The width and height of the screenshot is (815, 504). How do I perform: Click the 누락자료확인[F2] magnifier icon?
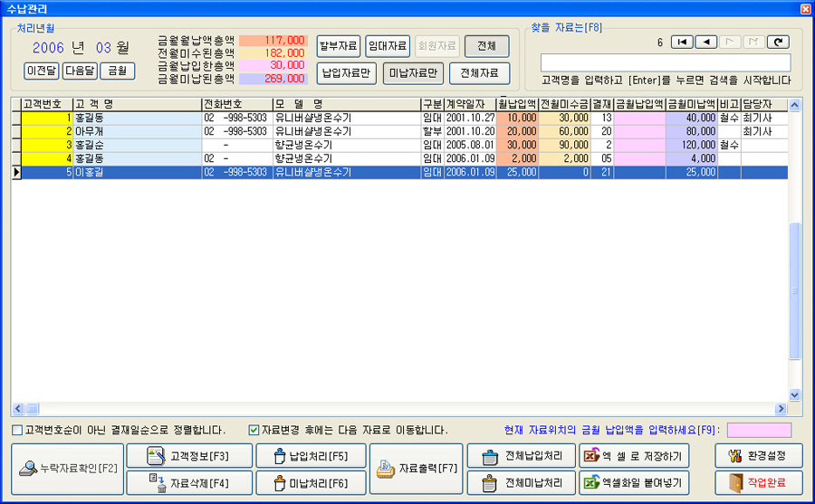pyautogui.click(x=28, y=469)
